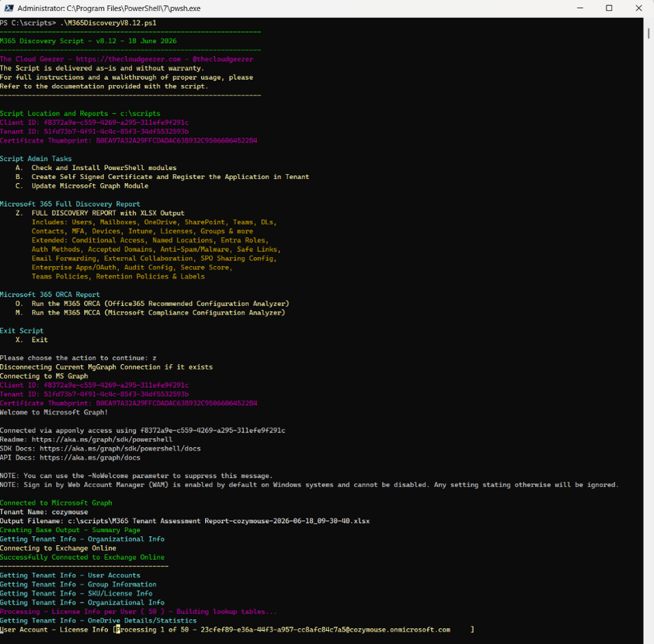This screenshot has height=644, width=654.
Task: Click 'Getting Tenant Info - SKU/License Info'
Action: [77, 594]
